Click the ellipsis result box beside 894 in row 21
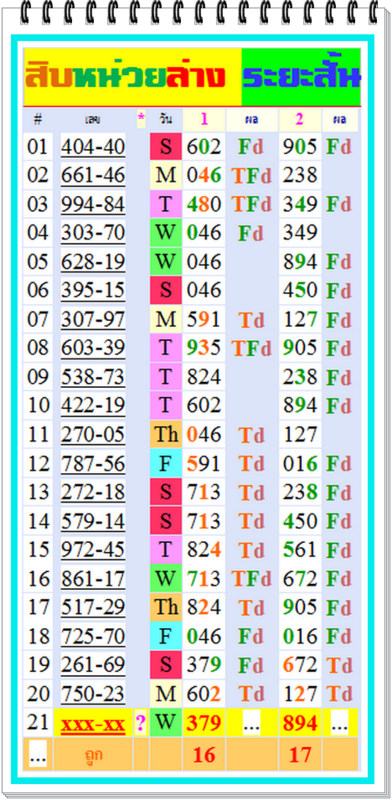The width and height of the screenshot is (392, 800). 339,723
